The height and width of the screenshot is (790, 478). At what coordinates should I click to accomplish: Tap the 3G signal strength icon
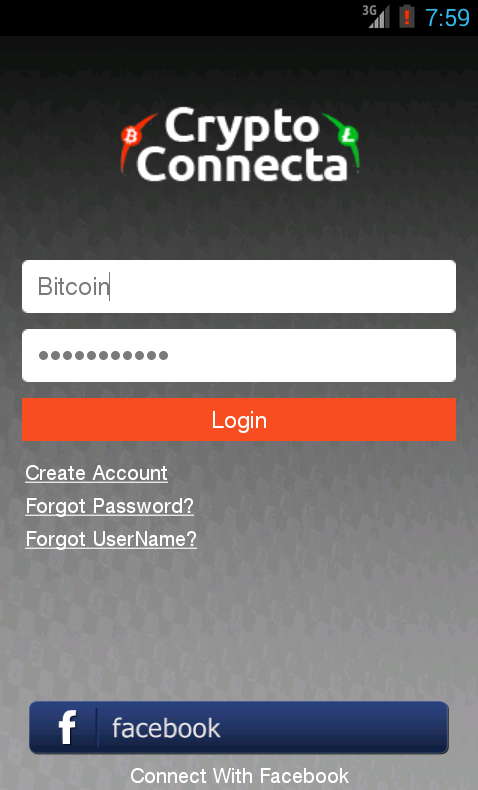tap(376, 17)
